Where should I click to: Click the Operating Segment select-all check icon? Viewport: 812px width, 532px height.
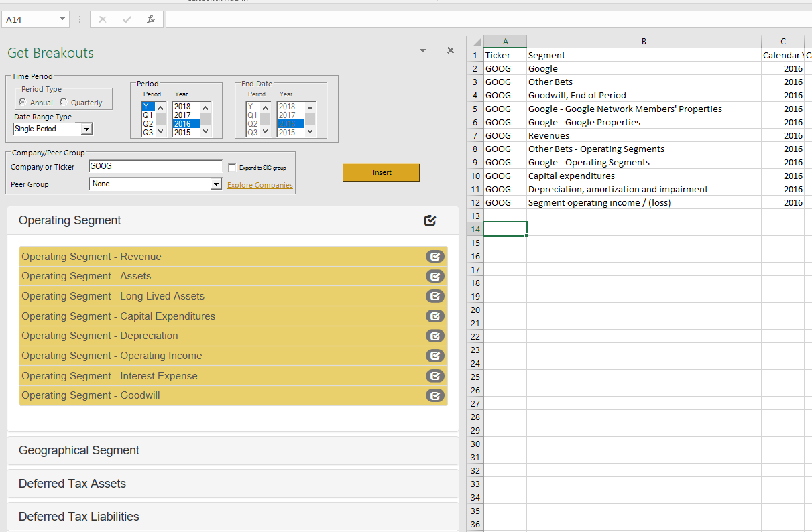pos(430,220)
